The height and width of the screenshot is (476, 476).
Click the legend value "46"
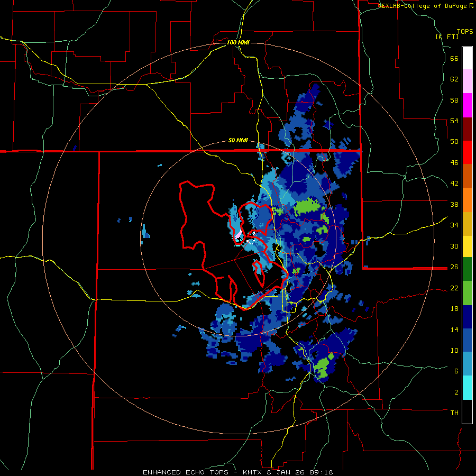[454, 163]
